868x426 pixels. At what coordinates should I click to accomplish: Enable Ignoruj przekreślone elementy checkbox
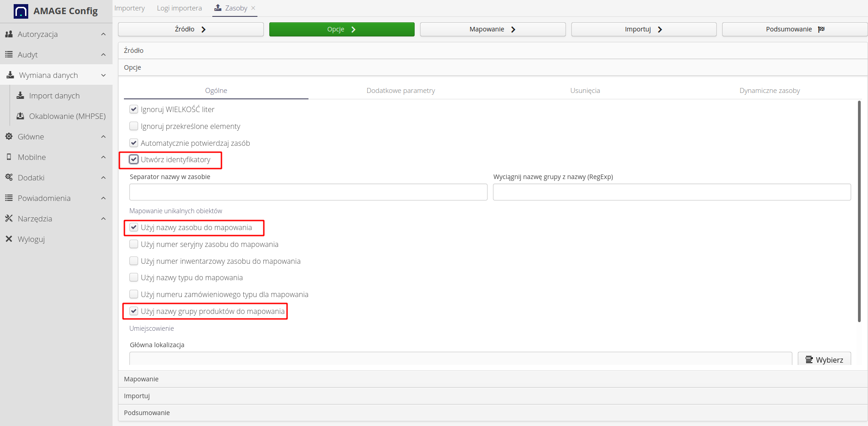[134, 126]
